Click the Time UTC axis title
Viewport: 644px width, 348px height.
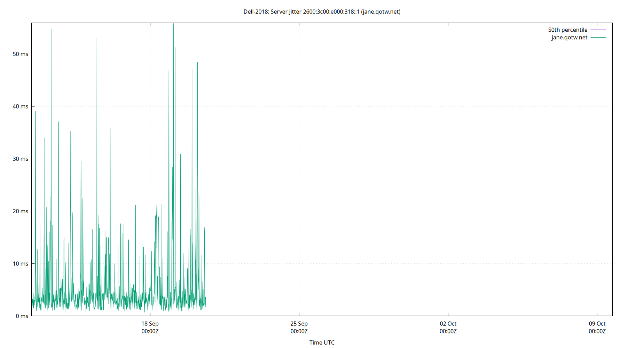click(x=322, y=342)
